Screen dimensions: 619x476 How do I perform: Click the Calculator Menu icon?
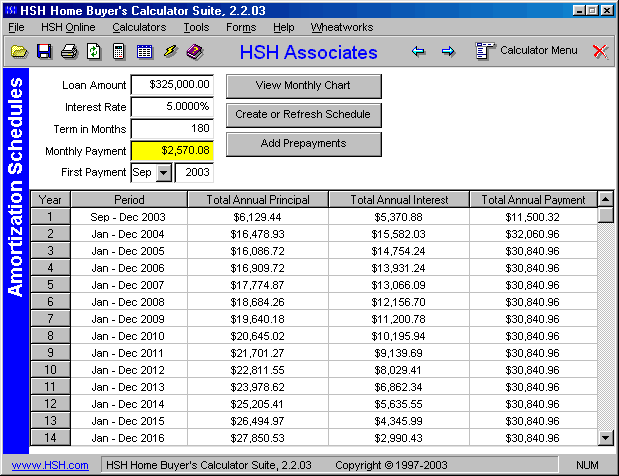pos(485,51)
